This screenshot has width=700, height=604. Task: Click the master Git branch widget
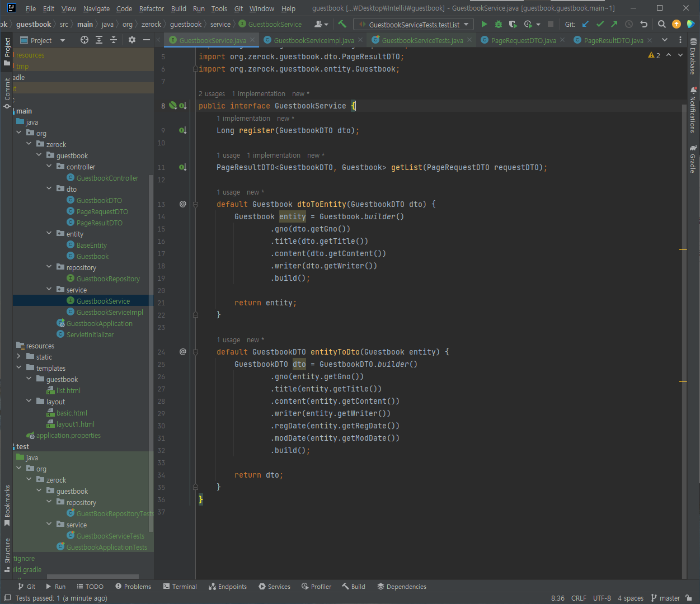tap(665, 598)
